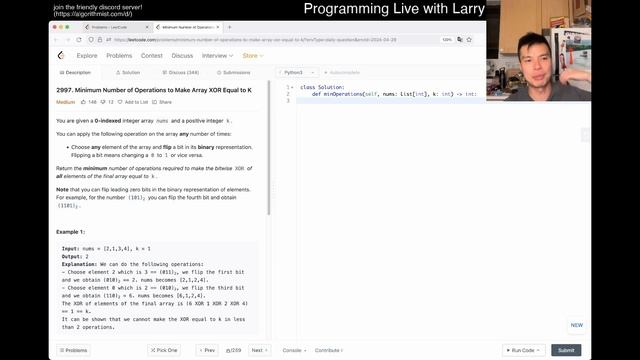Go to the Prev problem
Screen dimensions: 640x360
(x=207, y=350)
